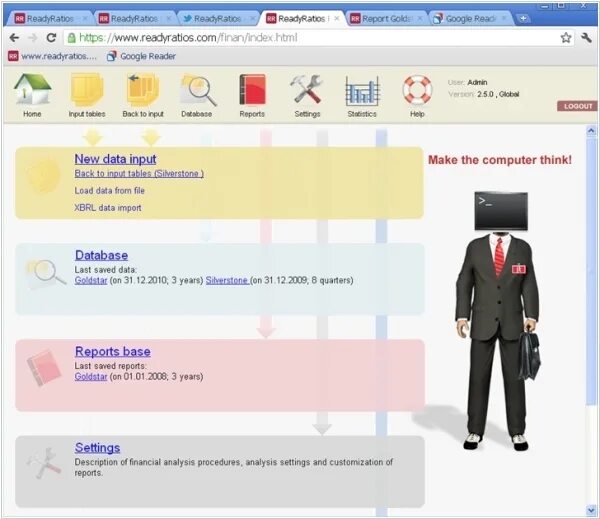This screenshot has height=519, width=600.
Task: Open the Home house icon
Action: click(x=33, y=89)
